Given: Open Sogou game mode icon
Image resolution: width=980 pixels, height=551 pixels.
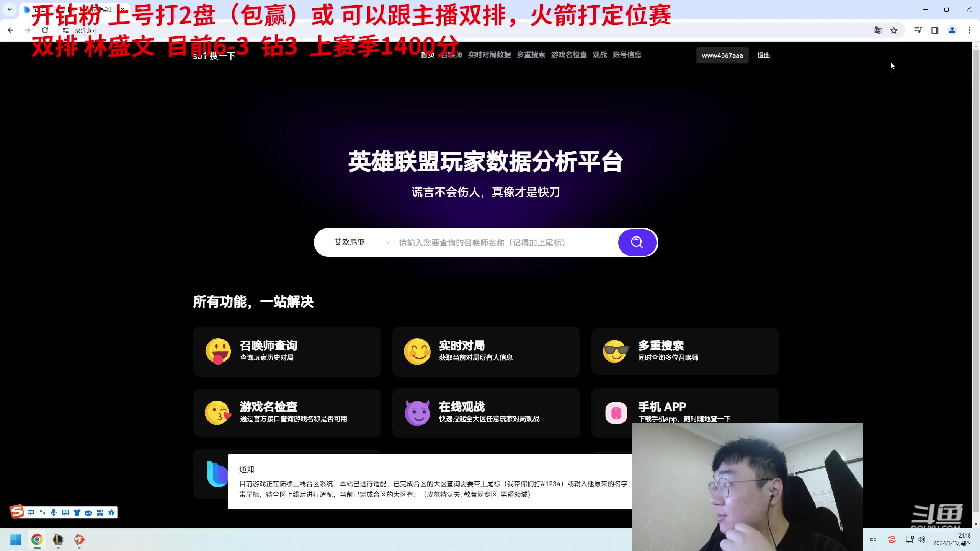Looking at the screenshot, I should click(x=88, y=513).
